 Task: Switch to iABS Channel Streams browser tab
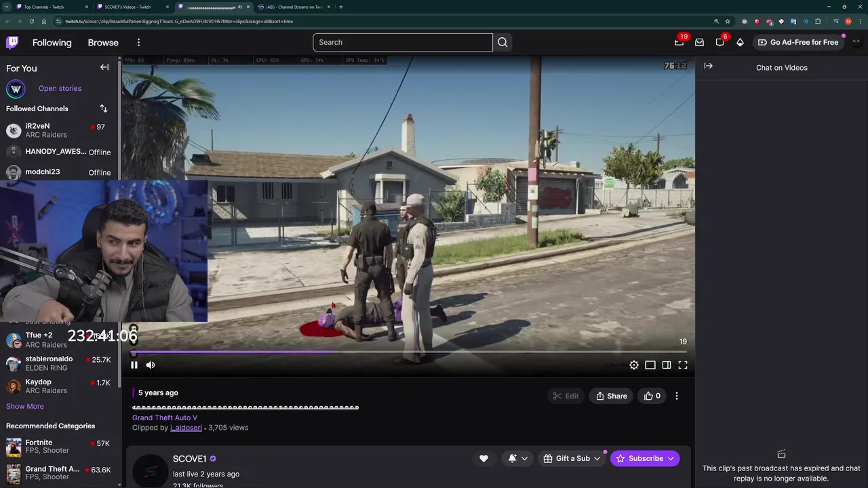(294, 7)
